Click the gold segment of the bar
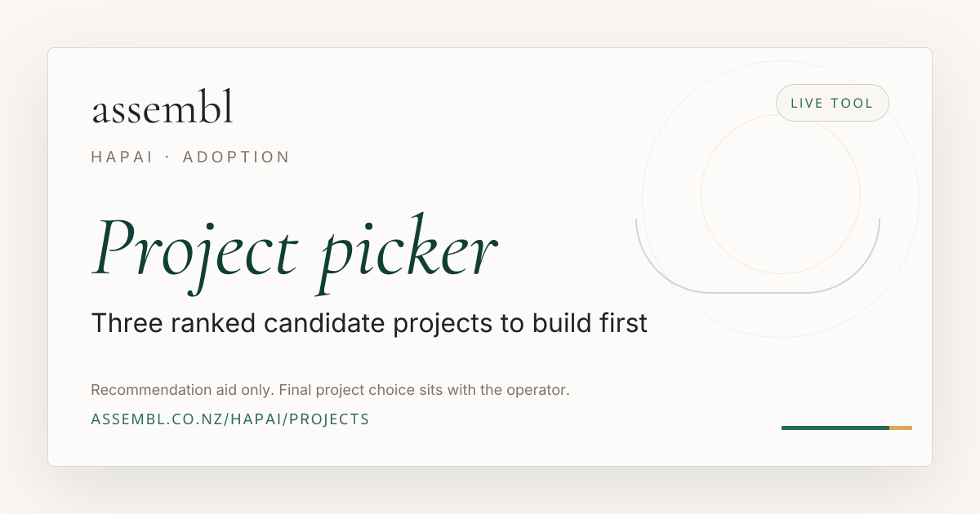The width and height of the screenshot is (980, 514). coord(901,428)
